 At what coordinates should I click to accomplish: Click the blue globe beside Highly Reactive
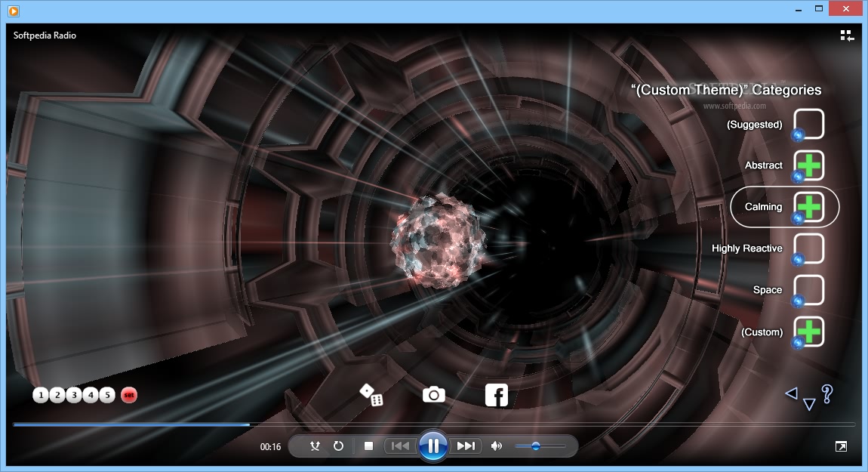(799, 260)
